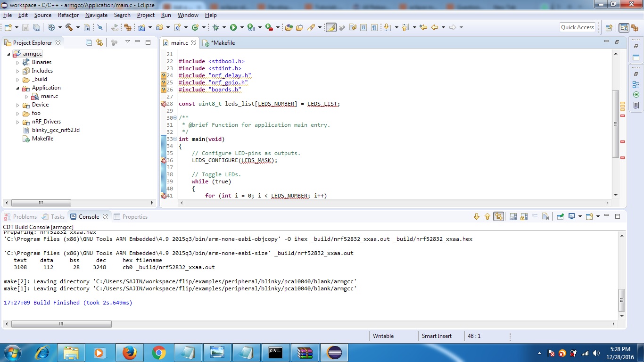The height and width of the screenshot is (362, 644).
Task: Expand the nRF_Drivers folder node
Action: coord(17,122)
